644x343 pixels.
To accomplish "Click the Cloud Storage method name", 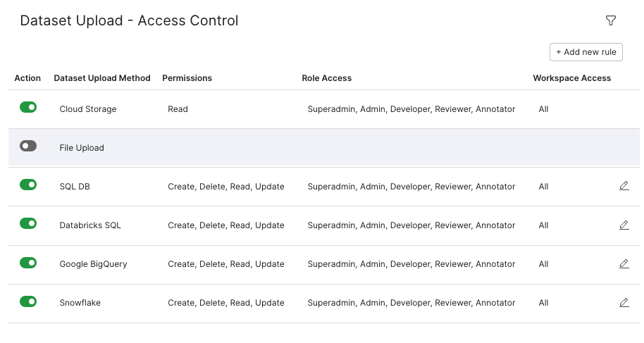I will click(x=88, y=109).
